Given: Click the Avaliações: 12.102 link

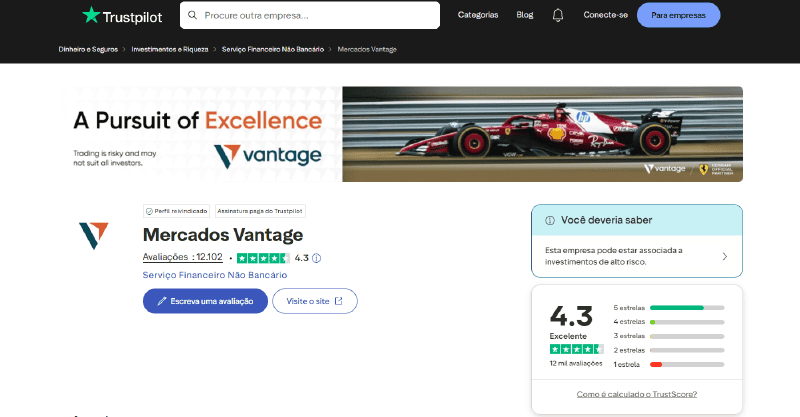Looking at the screenshot, I should point(183,257).
